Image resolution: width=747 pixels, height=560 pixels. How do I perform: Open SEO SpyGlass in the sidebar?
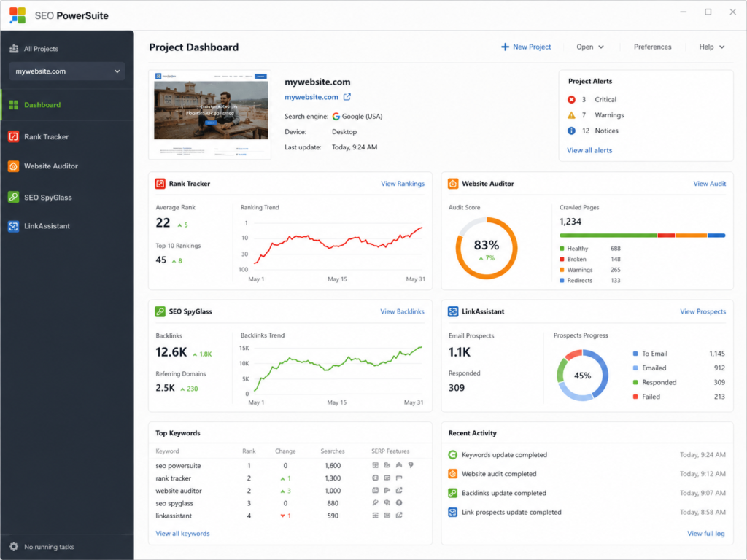coord(66,197)
